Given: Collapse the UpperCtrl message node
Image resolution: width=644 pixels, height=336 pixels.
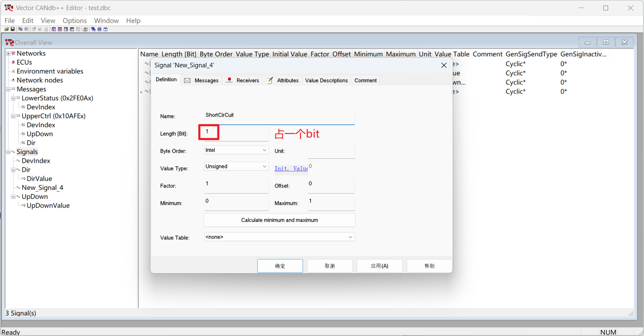Looking at the screenshot, I should pyautogui.click(x=13, y=116).
